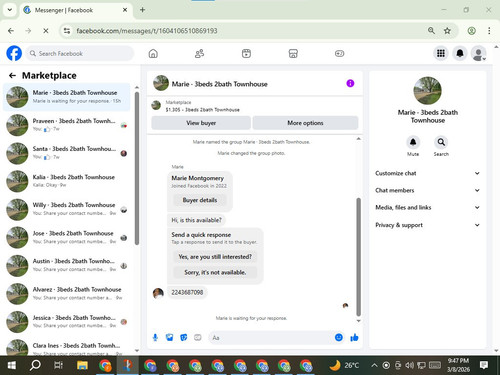The image size is (500, 375).
Task: Open the Jessica conversation
Action: tap(67, 322)
